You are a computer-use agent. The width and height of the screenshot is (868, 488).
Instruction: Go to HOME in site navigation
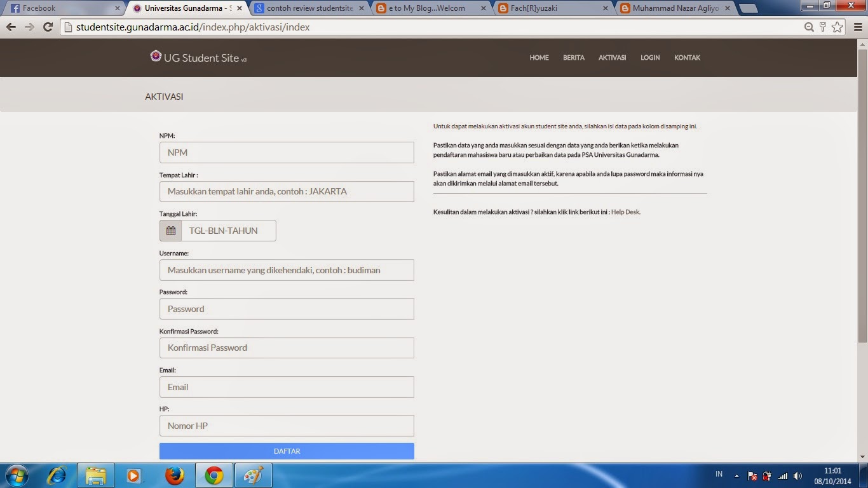[539, 58]
